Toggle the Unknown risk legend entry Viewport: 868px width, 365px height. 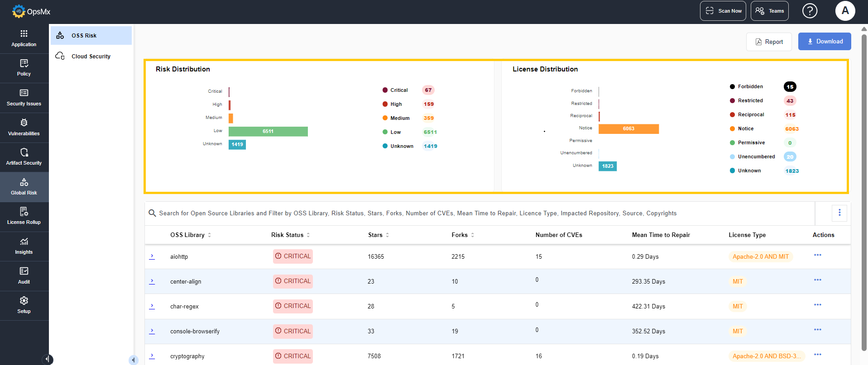click(401, 146)
